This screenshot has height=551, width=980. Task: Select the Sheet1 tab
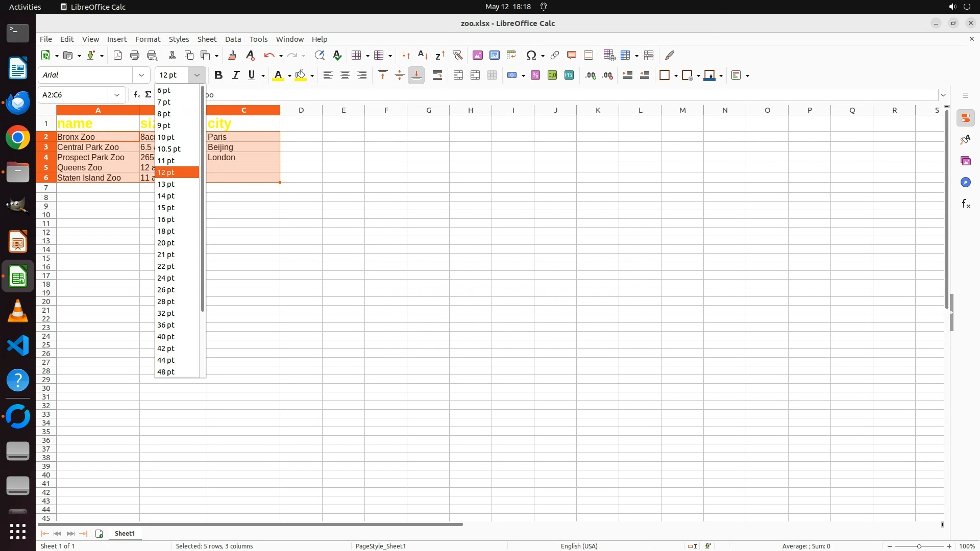125,533
